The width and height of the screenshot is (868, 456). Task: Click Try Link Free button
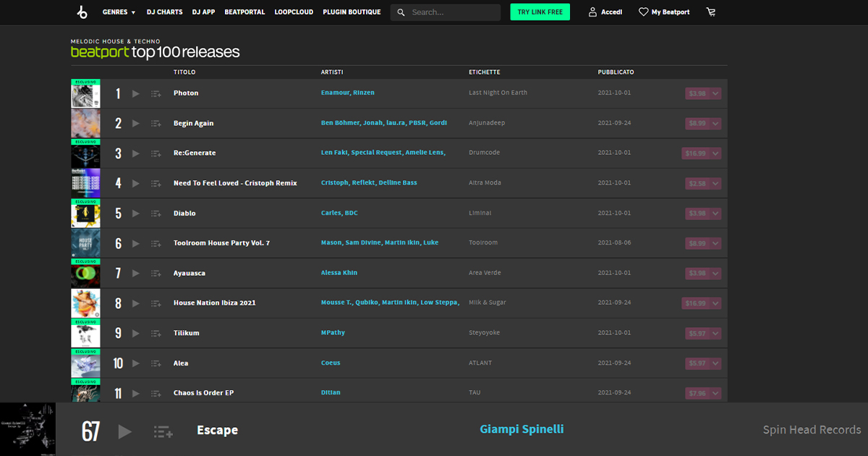pyautogui.click(x=540, y=12)
